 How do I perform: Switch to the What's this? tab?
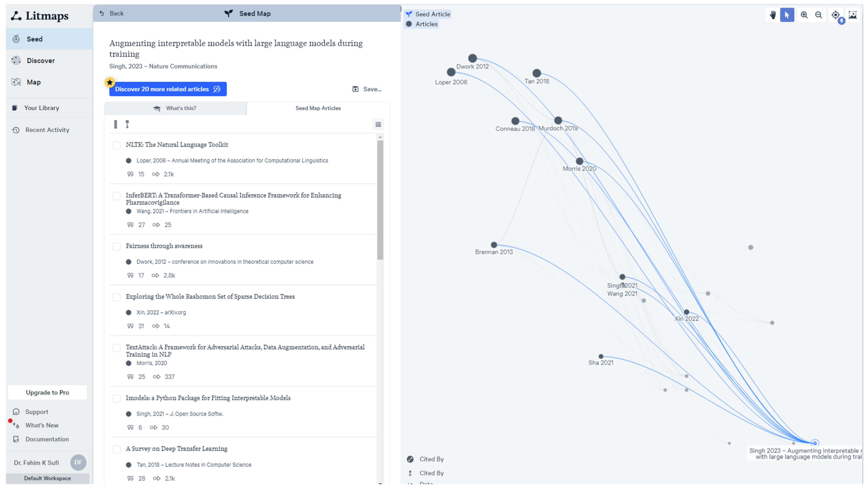(175, 108)
